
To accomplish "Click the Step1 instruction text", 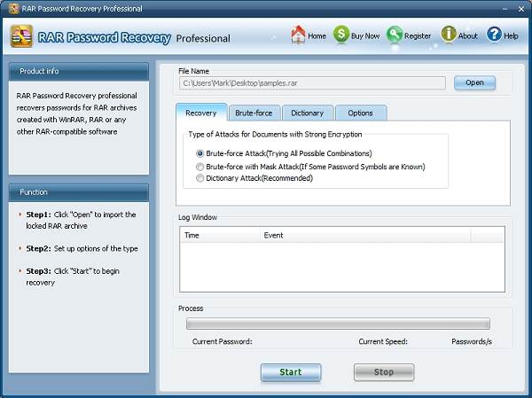I will 81,220.
